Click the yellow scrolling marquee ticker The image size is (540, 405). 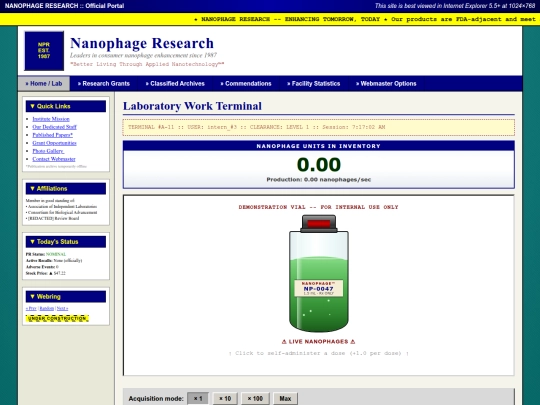coord(270,19)
